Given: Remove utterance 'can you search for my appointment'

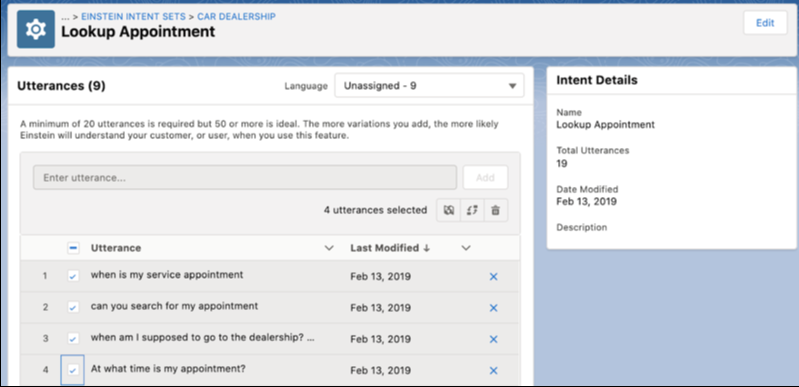Looking at the screenshot, I should 493,308.
